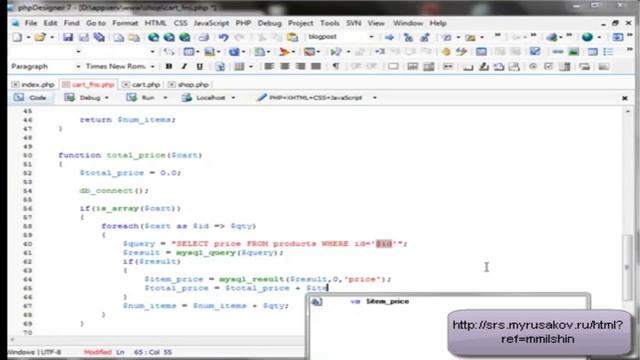The height and width of the screenshot is (360, 640).
Task: Click the Print icon in the toolbar
Action: [x=203, y=37]
